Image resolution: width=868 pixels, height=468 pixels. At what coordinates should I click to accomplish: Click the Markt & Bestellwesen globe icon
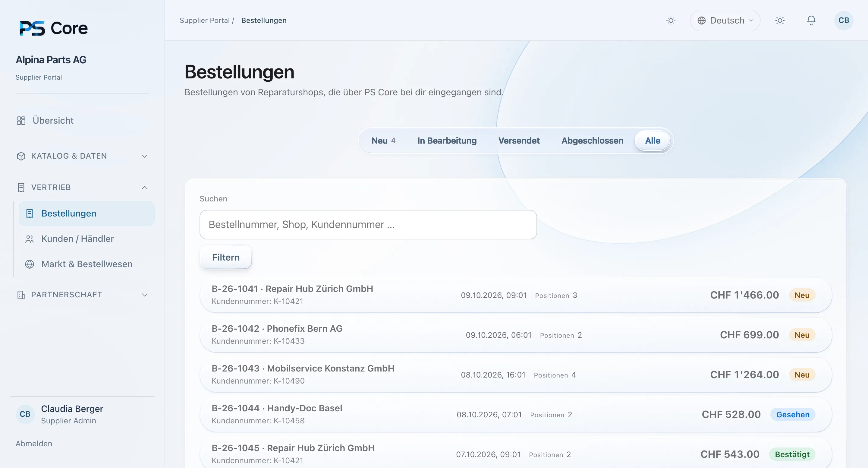point(30,264)
